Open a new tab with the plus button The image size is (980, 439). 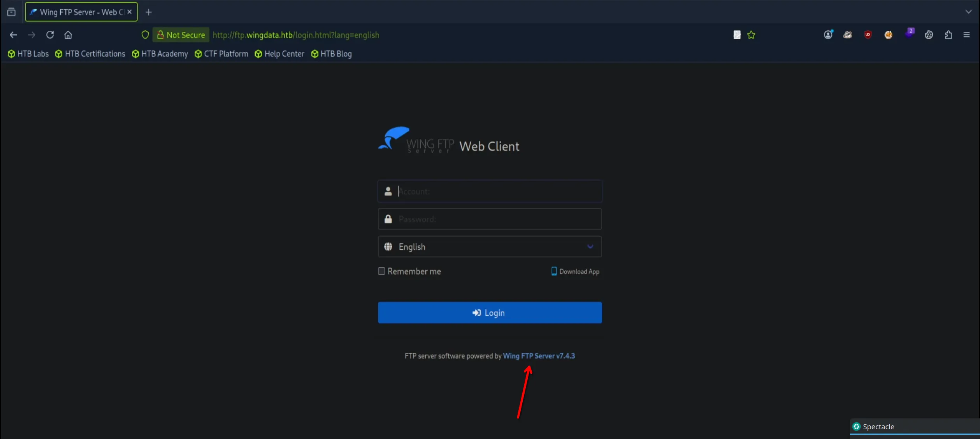(x=148, y=12)
